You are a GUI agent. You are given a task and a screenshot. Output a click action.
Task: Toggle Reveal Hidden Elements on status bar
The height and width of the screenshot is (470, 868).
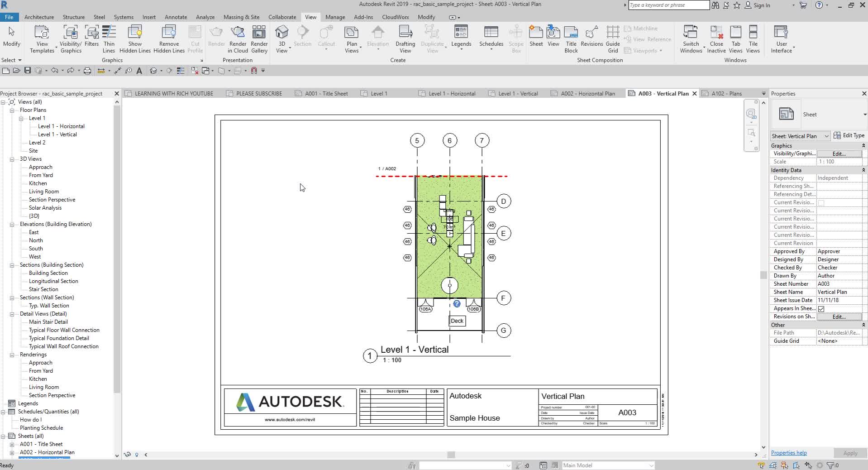tap(137, 455)
